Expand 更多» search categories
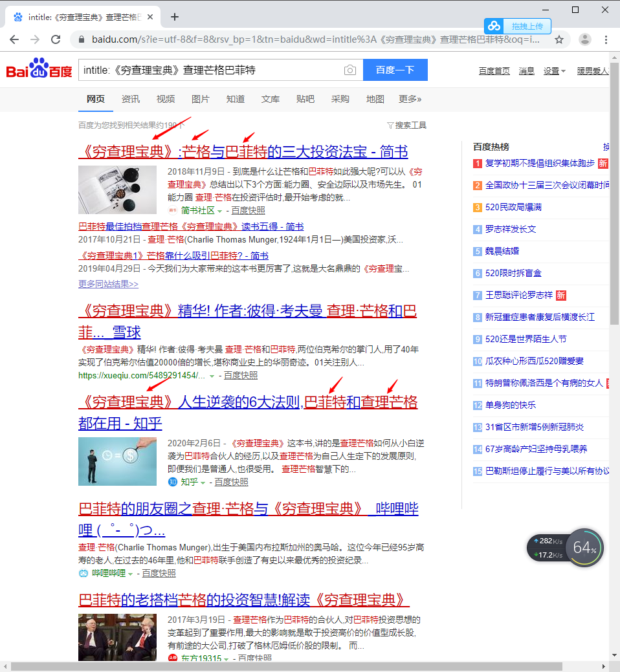620x672 pixels. coord(410,99)
